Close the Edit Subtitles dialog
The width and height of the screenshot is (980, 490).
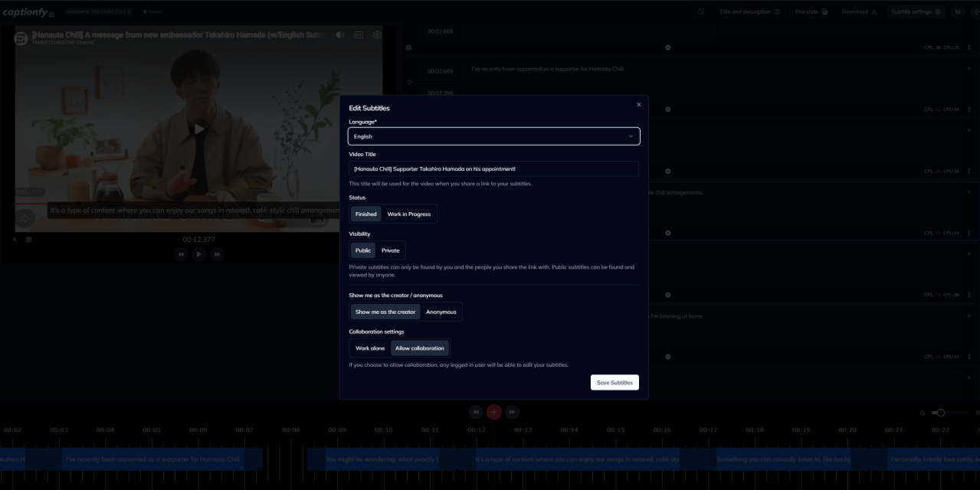(638, 105)
